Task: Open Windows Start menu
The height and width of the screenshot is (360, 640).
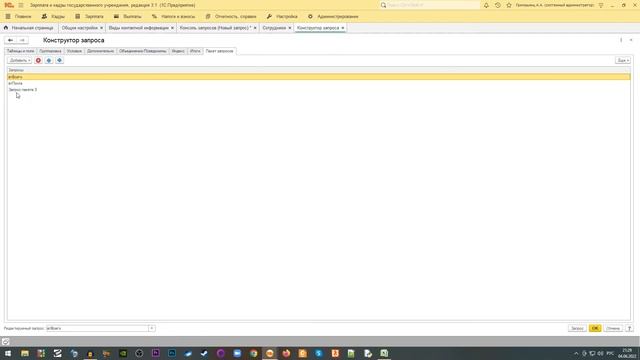Action: point(8,353)
